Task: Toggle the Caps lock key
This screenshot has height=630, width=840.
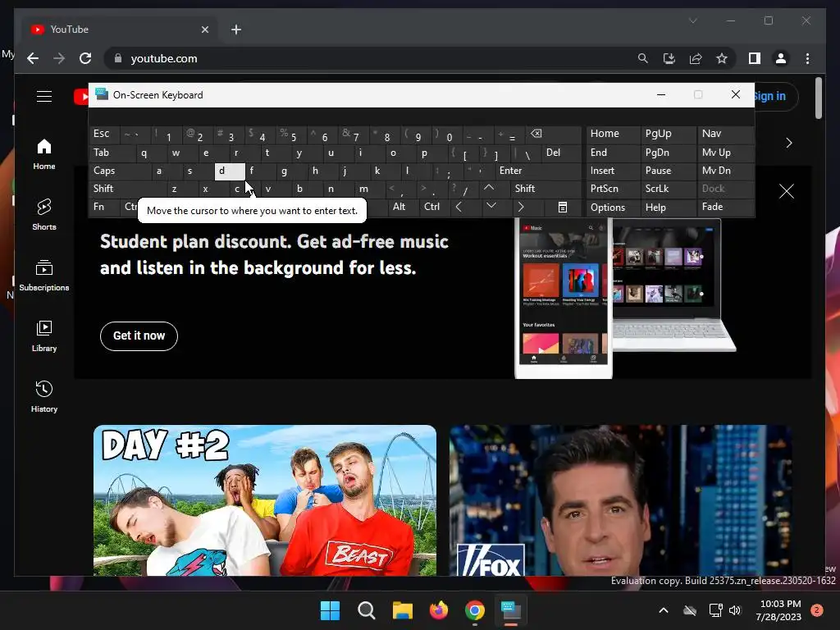Action: [x=120, y=171]
